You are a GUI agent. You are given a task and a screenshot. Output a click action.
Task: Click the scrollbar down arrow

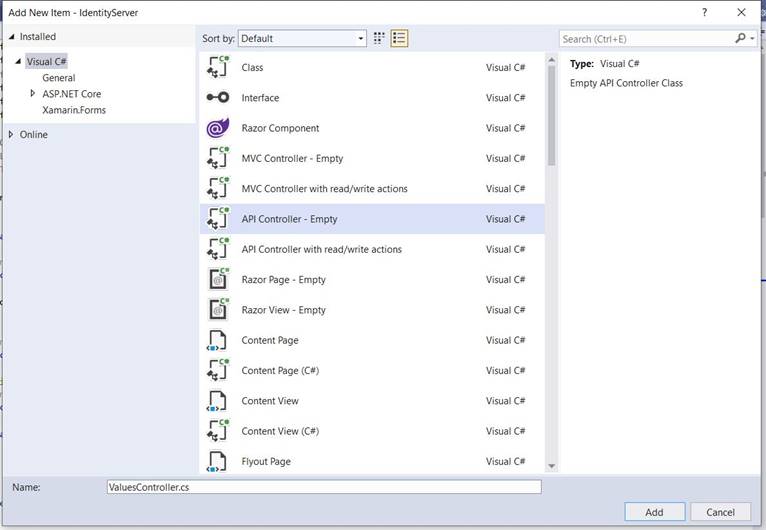coord(552,466)
